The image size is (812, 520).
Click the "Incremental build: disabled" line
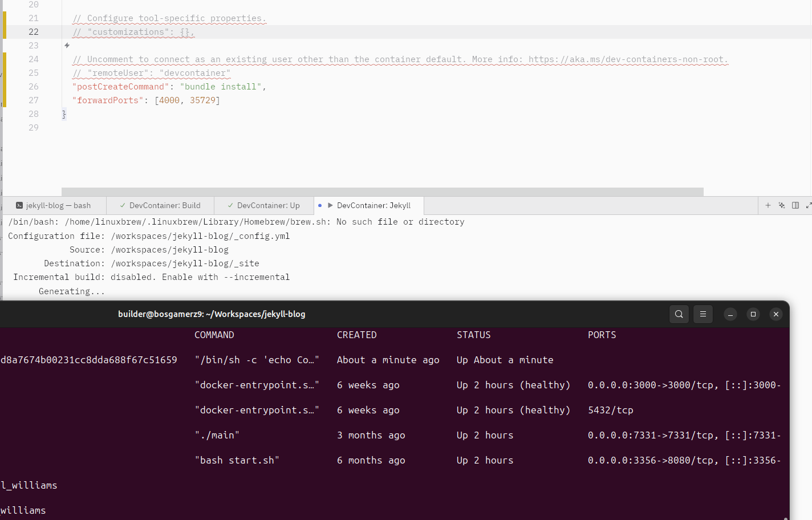click(x=151, y=277)
